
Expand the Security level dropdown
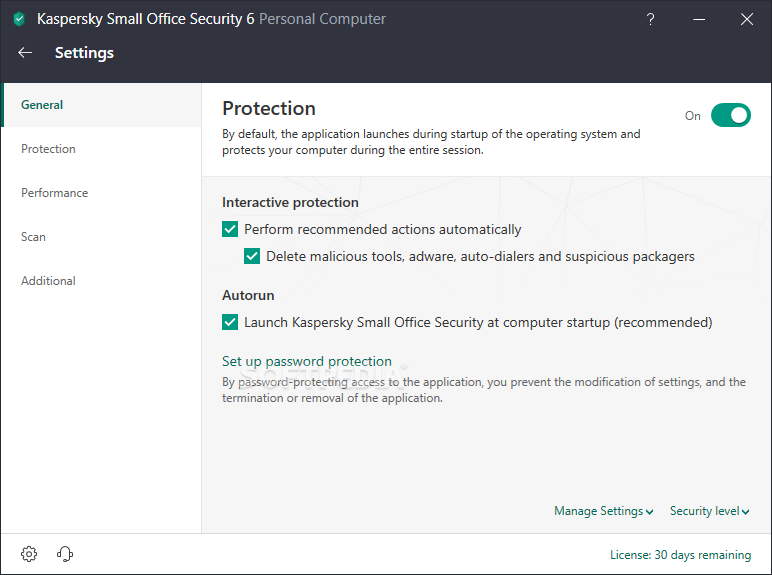point(709,511)
